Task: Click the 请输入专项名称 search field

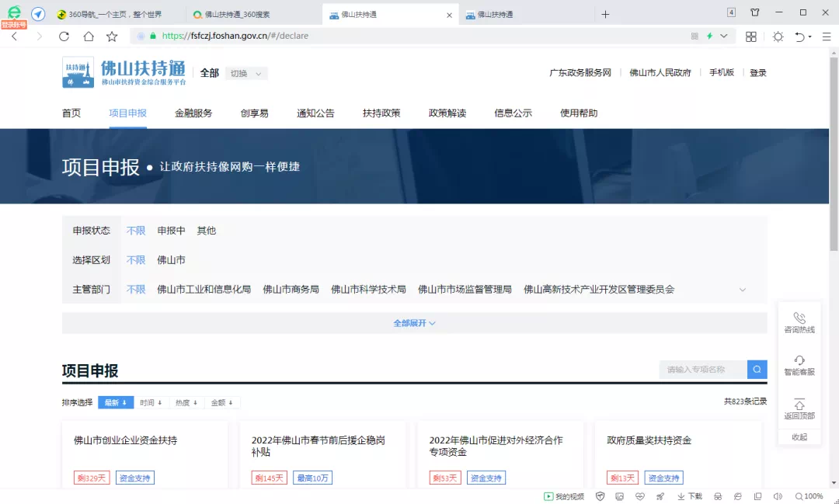Action: [702, 370]
